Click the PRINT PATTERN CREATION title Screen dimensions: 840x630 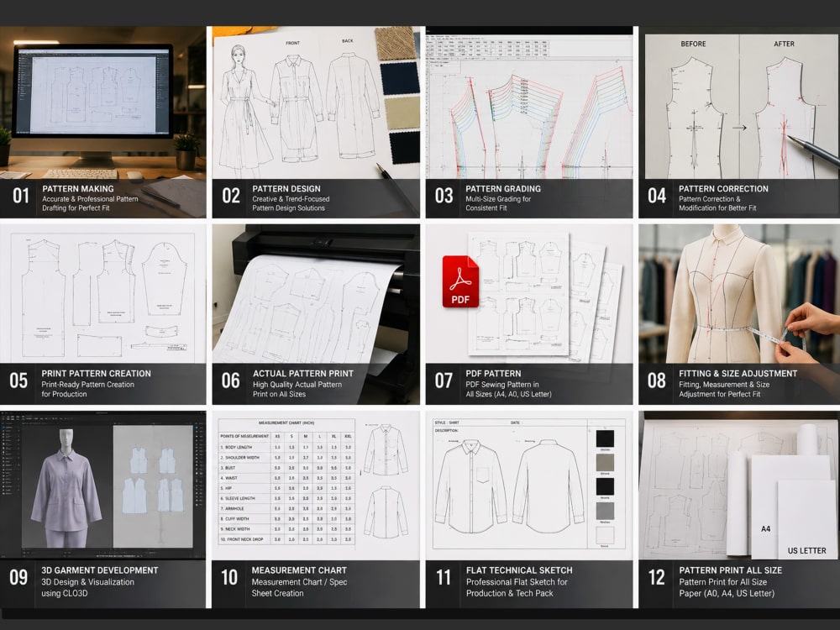pos(97,374)
